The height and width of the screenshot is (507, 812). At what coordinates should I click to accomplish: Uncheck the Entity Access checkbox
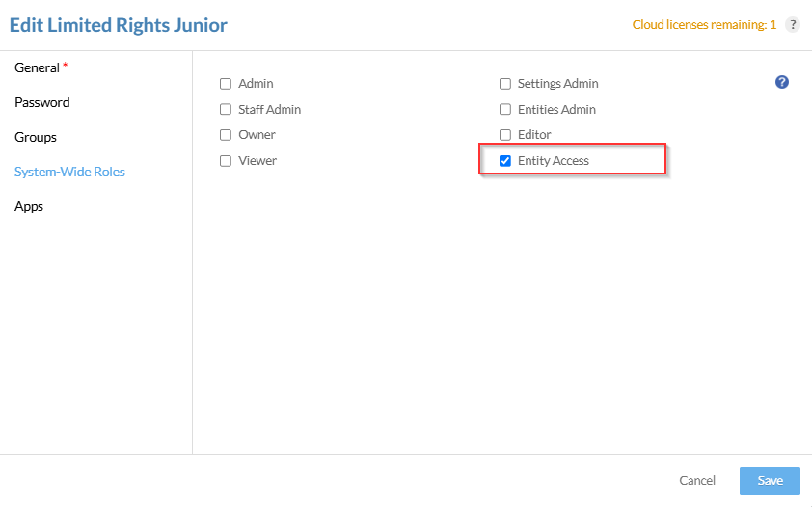point(504,161)
